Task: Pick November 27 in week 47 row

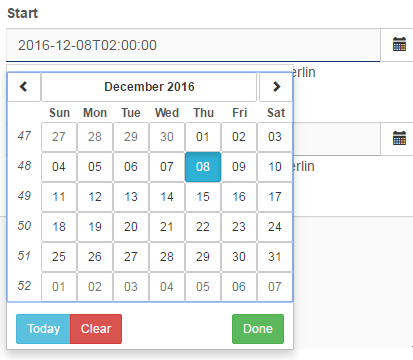Action: pyautogui.click(x=59, y=137)
